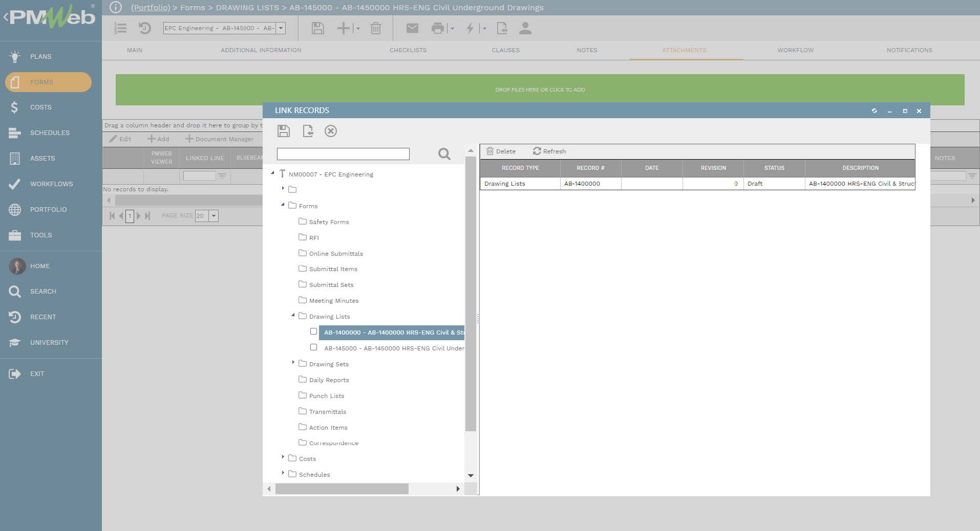Click the Delete trash icon in the toolbar

(x=376, y=28)
